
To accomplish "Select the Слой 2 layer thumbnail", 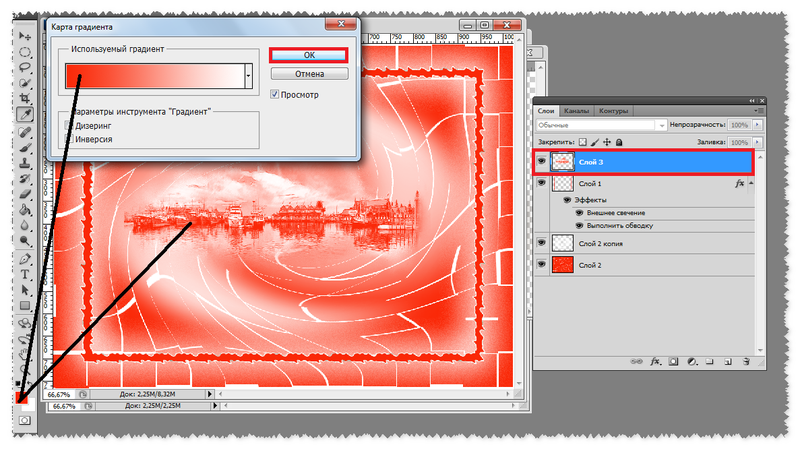I will click(563, 265).
